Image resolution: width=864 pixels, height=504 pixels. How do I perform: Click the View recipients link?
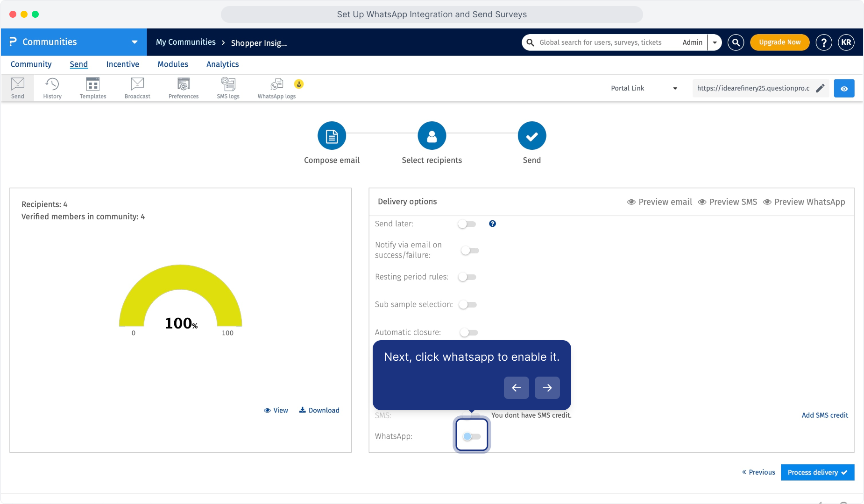pyautogui.click(x=276, y=410)
